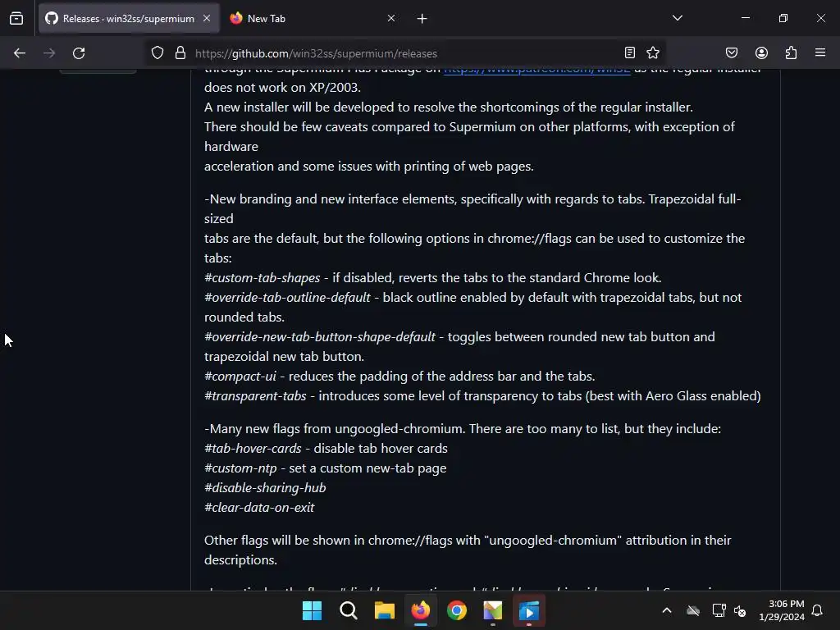Open muted volume tray icon

click(741, 610)
